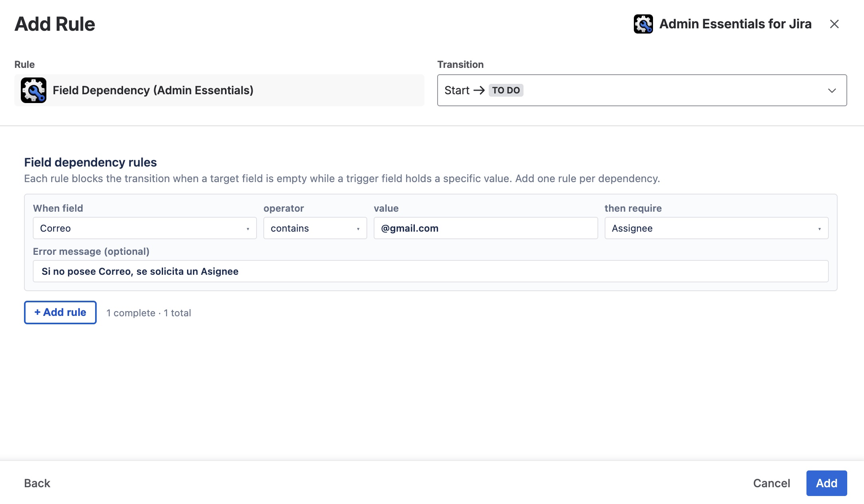
Task: Click the Field Dependency (Admin Essentials) rule name
Action: [x=153, y=90]
